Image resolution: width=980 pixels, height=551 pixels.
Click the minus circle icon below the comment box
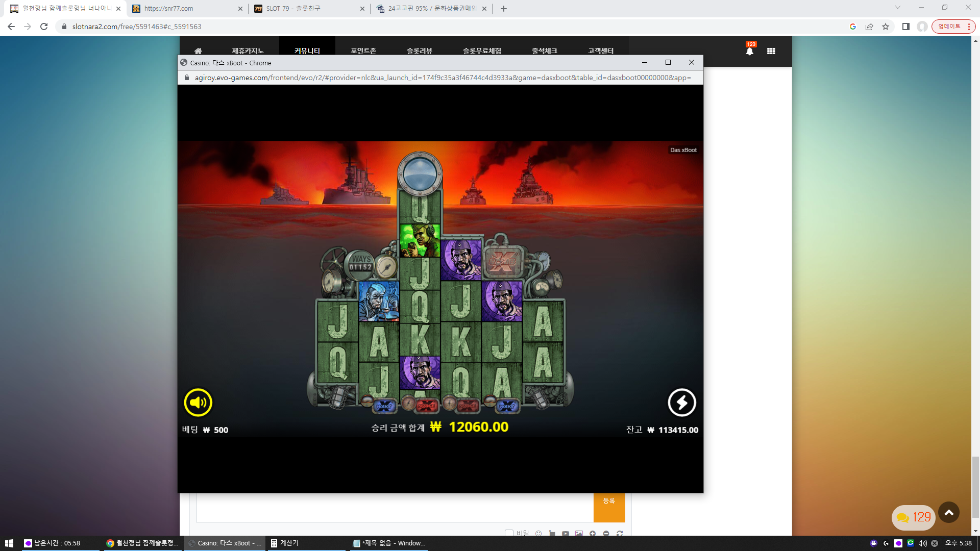[x=606, y=533]
